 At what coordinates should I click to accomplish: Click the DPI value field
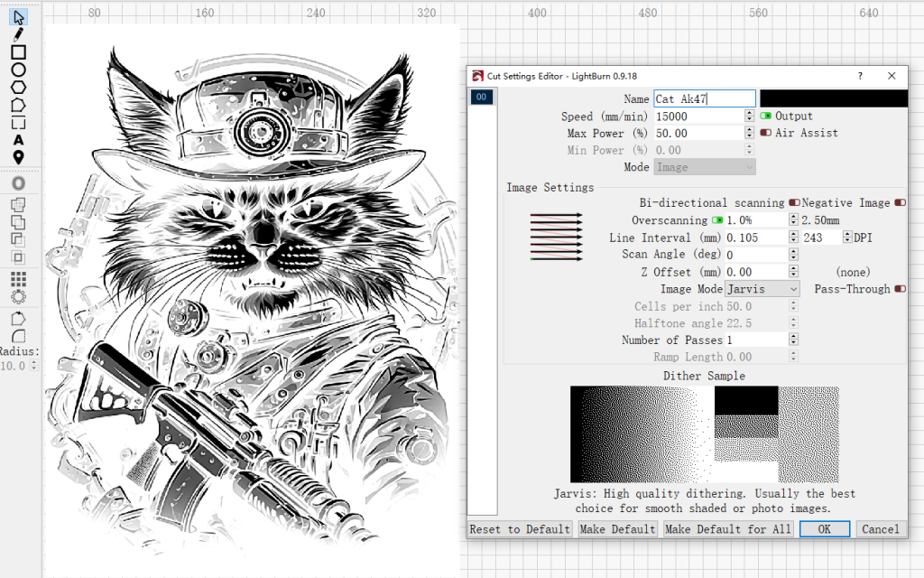coord(822,238)
